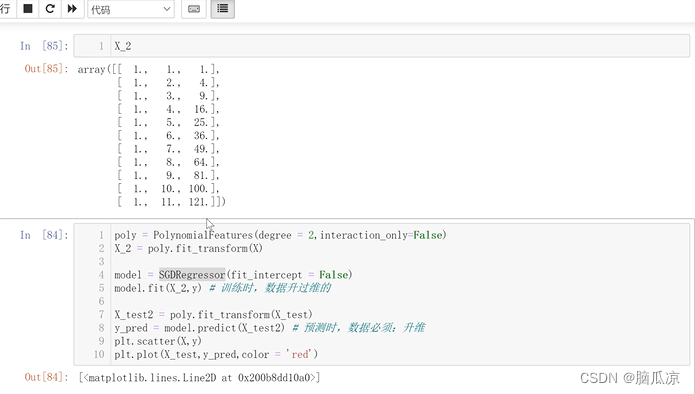Click the array row containing 5., 25.
695x394 pixels.
pyautogui.click(x=168, y=122)
